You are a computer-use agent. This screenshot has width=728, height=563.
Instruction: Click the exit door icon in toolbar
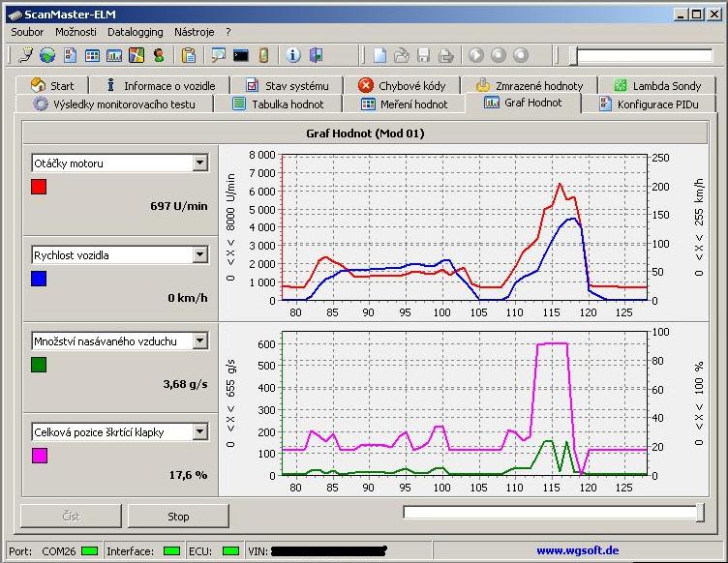click(315, 55)
